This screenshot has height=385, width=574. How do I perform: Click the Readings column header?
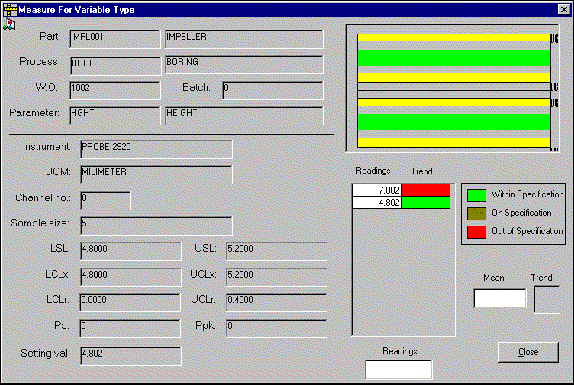[373, 171]
